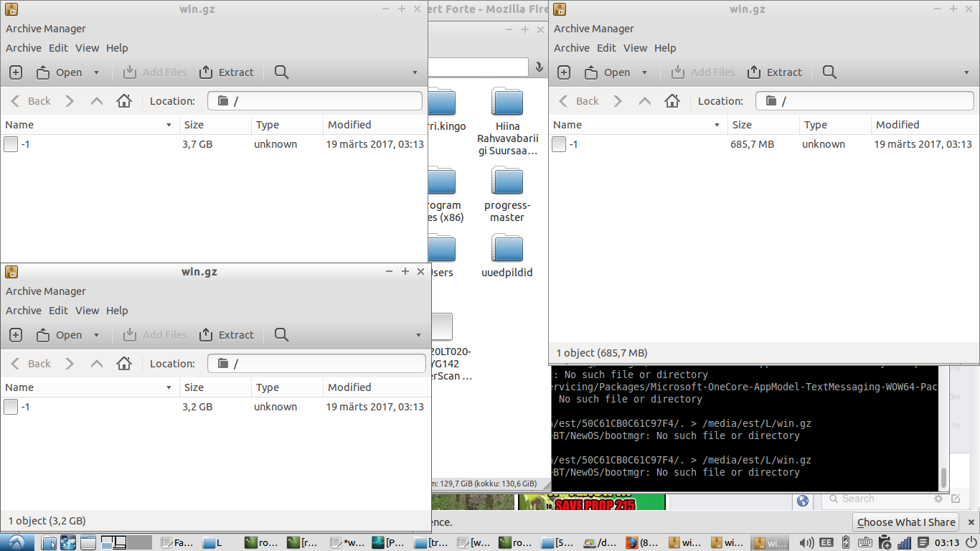The width and height of the screenshot is (980, 551).
Task: Open search in the 3,2 GB archive window
Action: pos(281,335)
